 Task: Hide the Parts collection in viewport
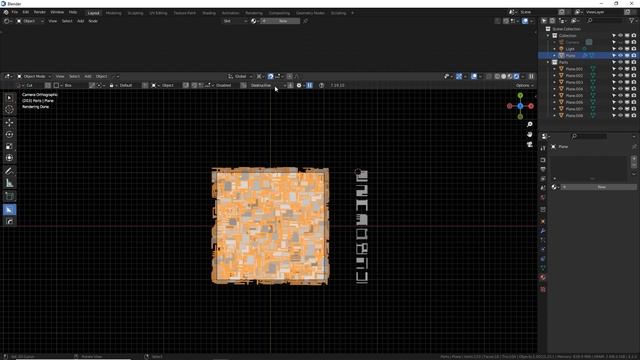[x=620, y=62]
